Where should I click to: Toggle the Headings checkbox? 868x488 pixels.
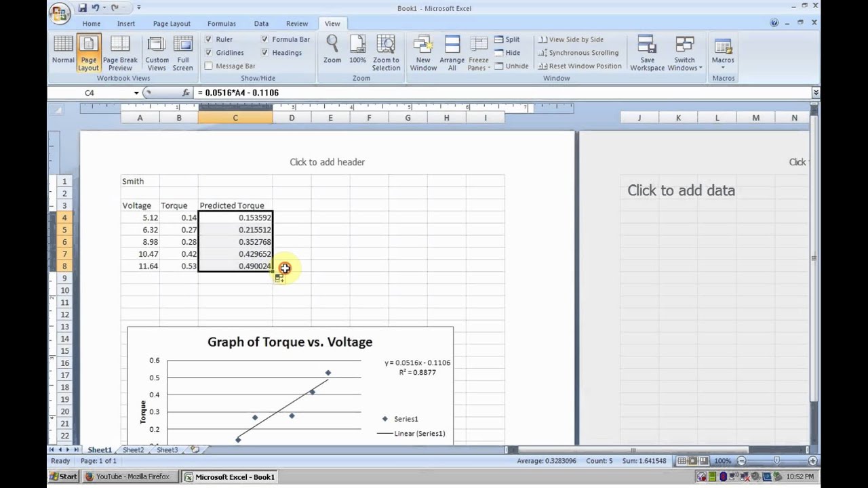264,52
